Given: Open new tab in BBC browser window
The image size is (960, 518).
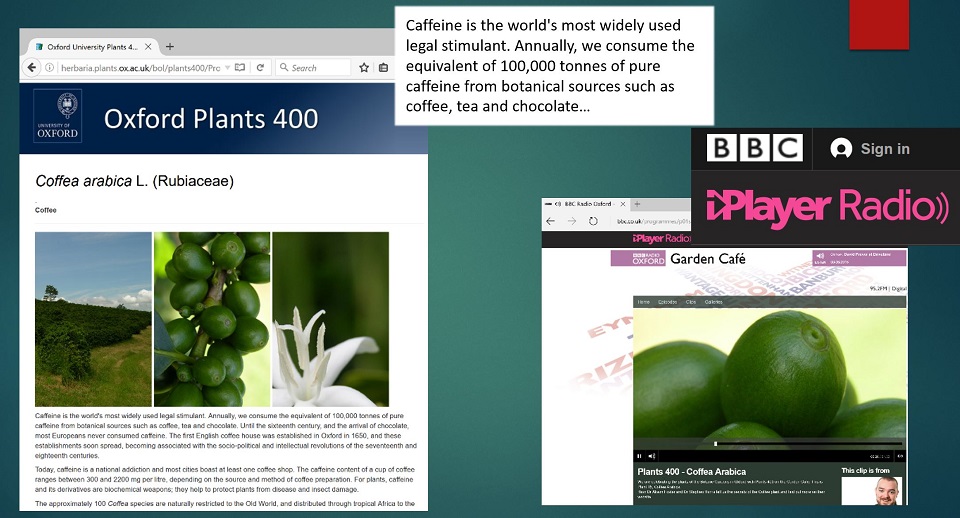Looking at the screenshot, I should (637, 204).
